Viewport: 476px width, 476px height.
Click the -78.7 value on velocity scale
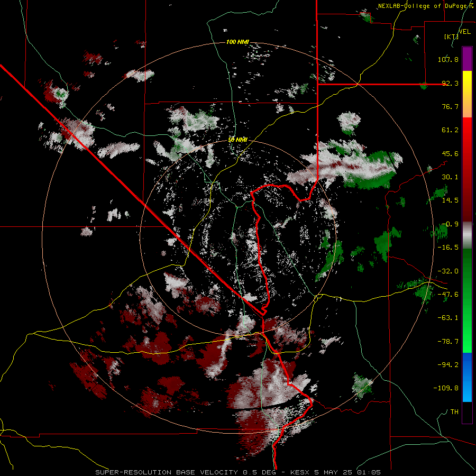point(448,342)
